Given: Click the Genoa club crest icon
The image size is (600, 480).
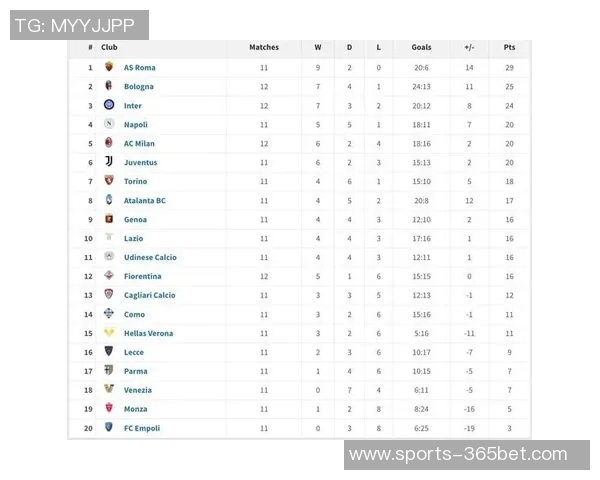Looking at the screenshot, I should [109, 219].
